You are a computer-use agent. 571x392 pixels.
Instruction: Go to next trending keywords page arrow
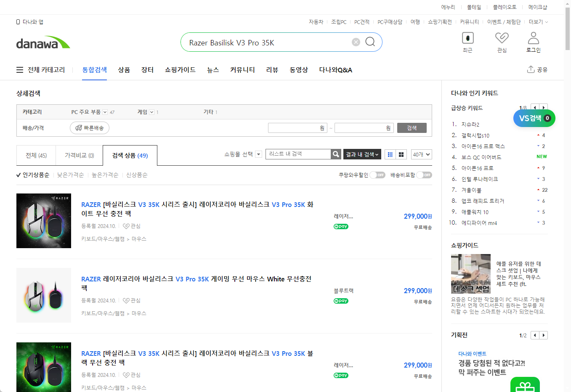tap(544, 108)
